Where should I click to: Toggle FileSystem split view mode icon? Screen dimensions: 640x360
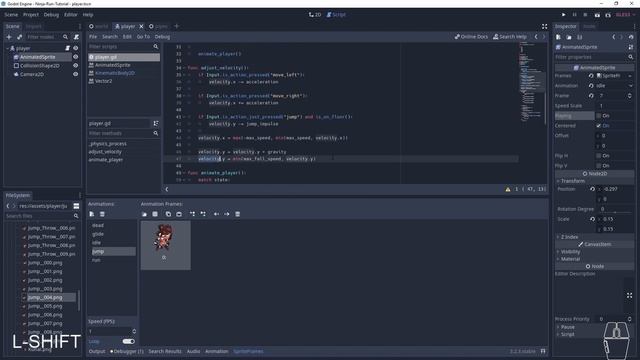click(76, 206)
